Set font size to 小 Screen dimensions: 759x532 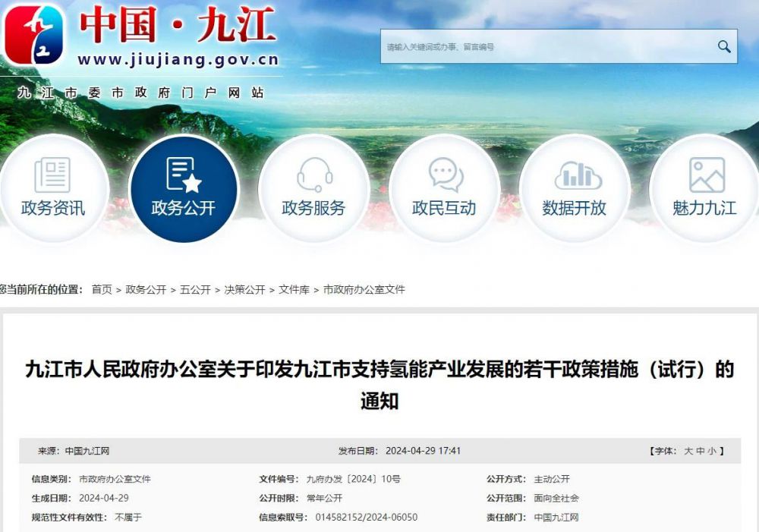711,451
